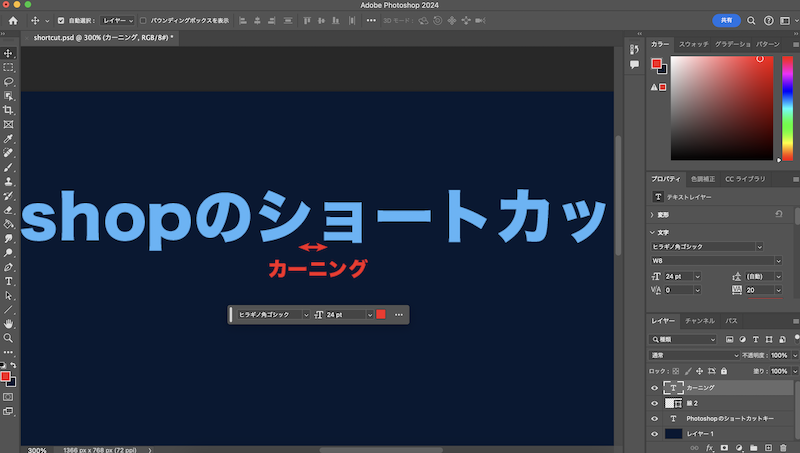Select the Hand tool
This screenshot has height=453, width=800.
[x=8, y=324]
